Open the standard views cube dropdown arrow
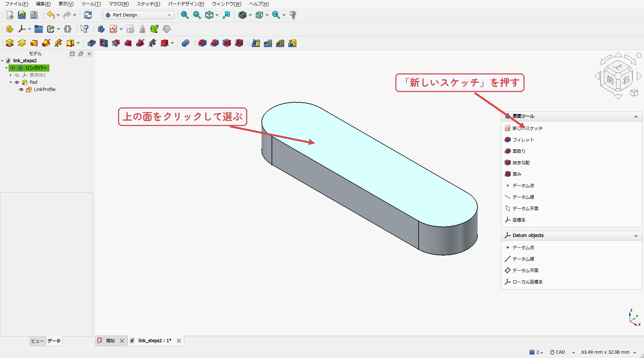The height and width of the screenshot is (358, 644). (217, 15)
